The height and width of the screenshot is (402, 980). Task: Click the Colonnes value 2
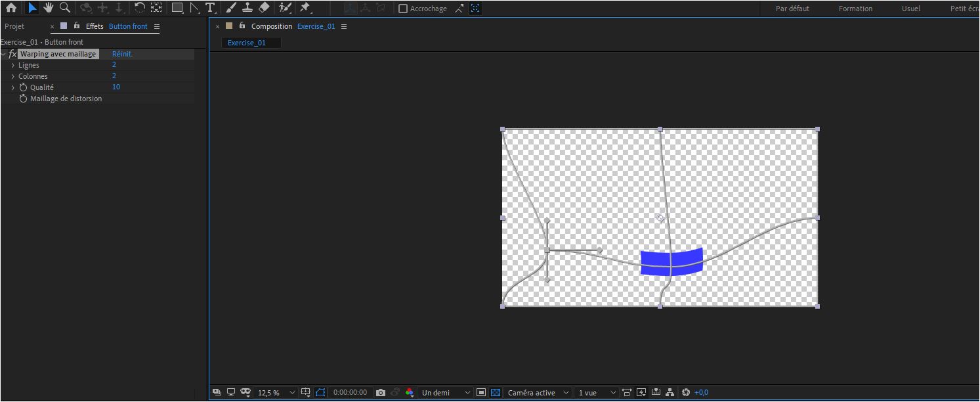(x=114, y=76)
